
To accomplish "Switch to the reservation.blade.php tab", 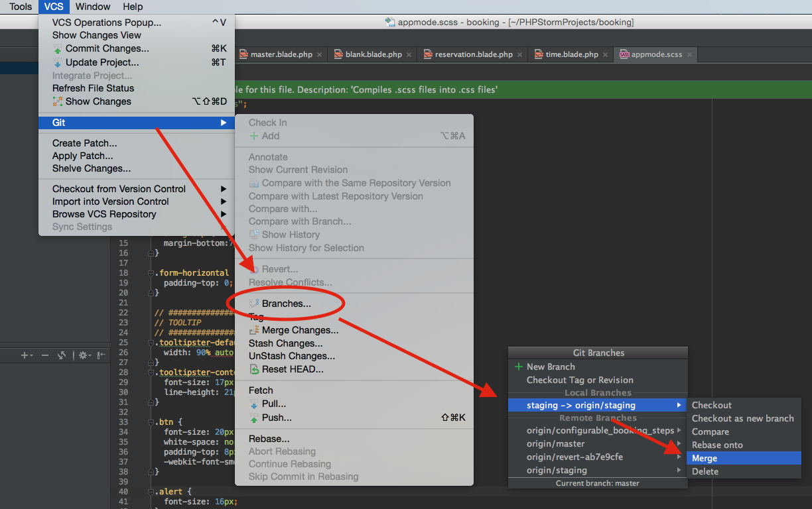I will pyautogui.click(x=473, y=54).
